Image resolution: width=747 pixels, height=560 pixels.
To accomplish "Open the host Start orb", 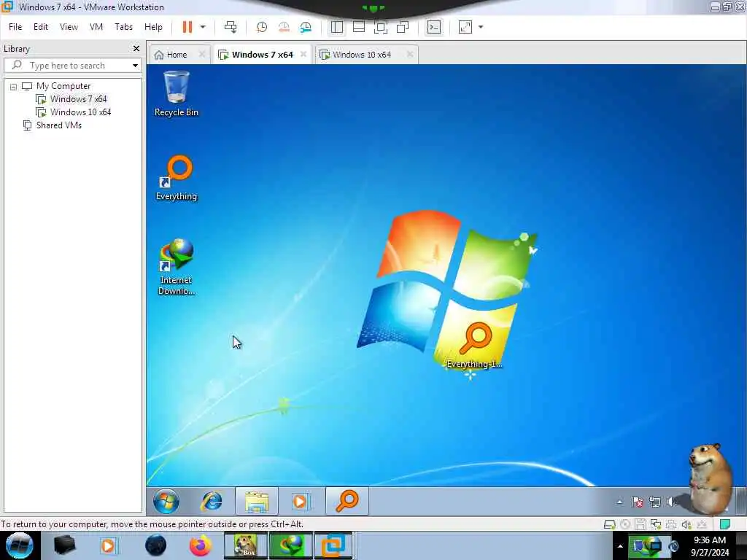I will tap(19, 545).
